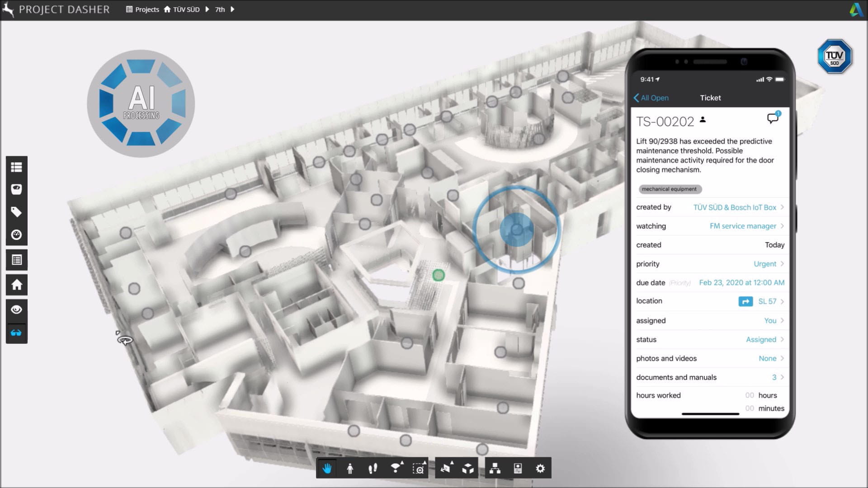Expand the photos and videos chevron
The width and height of the screenshot is (868, 488).
pos(782,358)
